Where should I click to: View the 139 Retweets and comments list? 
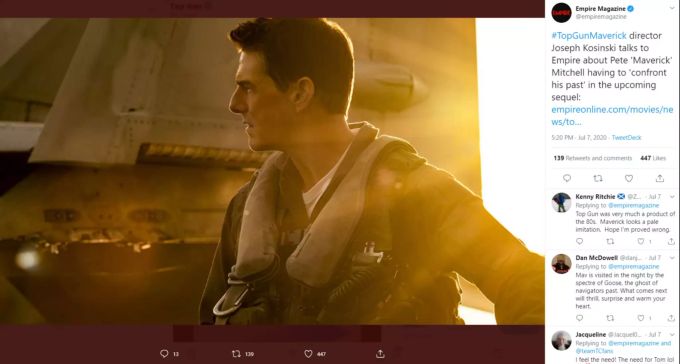point(592,158)
